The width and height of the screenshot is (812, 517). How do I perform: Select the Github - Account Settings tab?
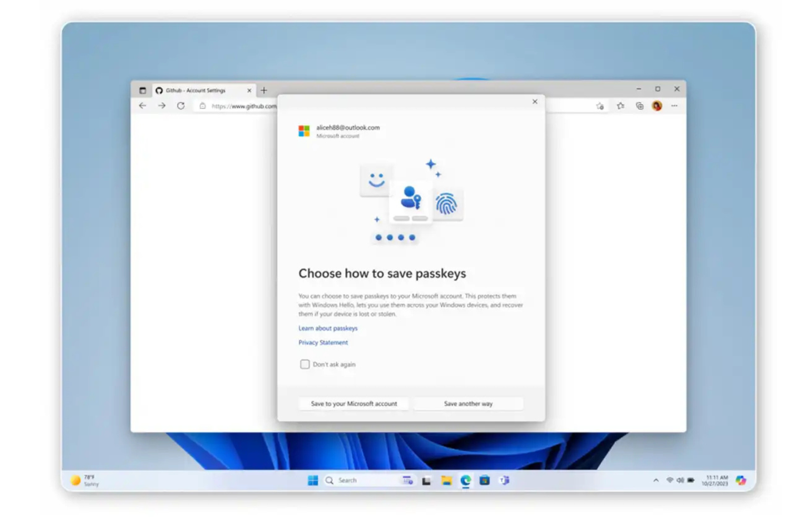click(203, 90)
